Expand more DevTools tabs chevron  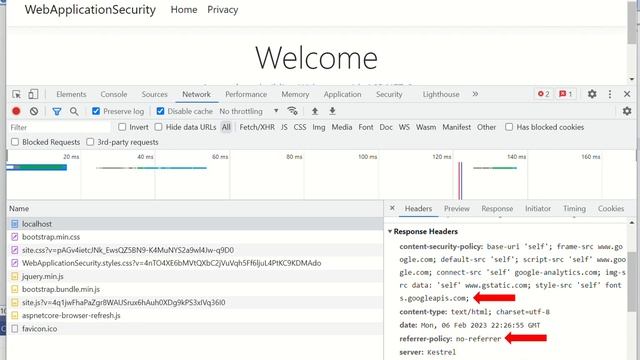pos(475,94)
